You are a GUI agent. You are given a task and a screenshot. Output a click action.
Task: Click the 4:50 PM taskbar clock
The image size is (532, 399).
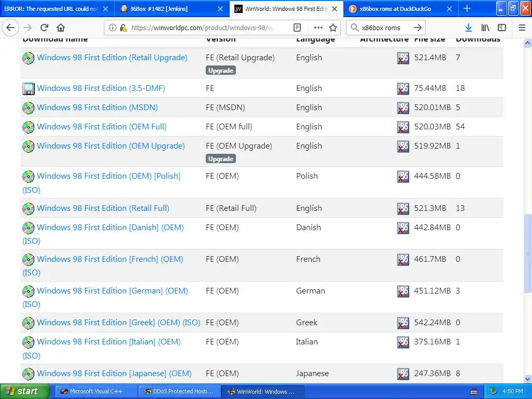pyautogui.click(x=513, y=392)
